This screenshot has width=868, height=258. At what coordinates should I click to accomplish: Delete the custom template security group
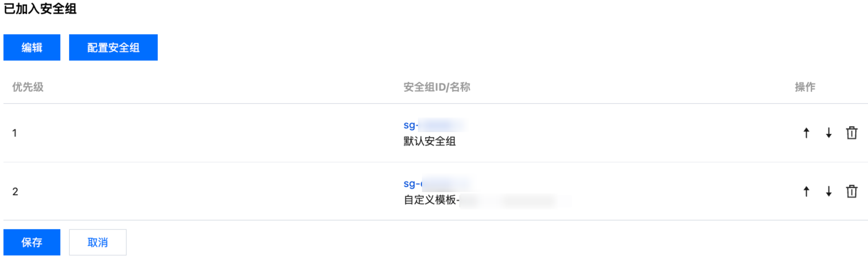(x=852, y=191)
